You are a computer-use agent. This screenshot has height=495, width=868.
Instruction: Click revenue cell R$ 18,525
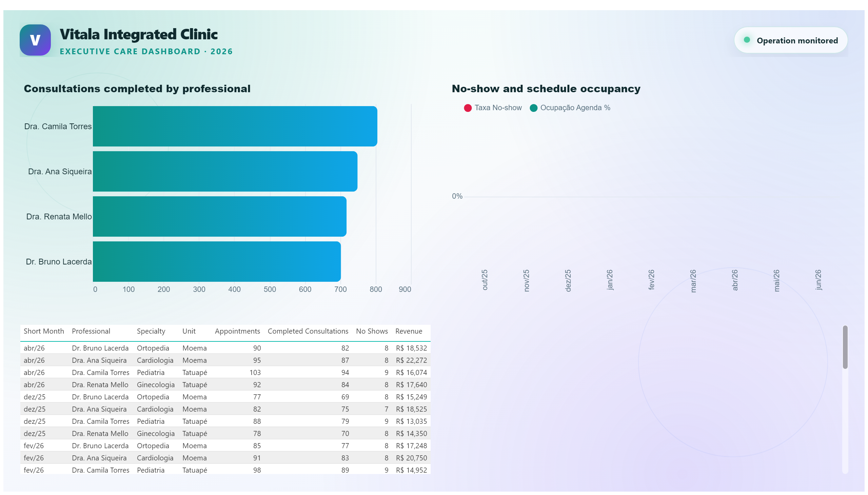point(411,409)
